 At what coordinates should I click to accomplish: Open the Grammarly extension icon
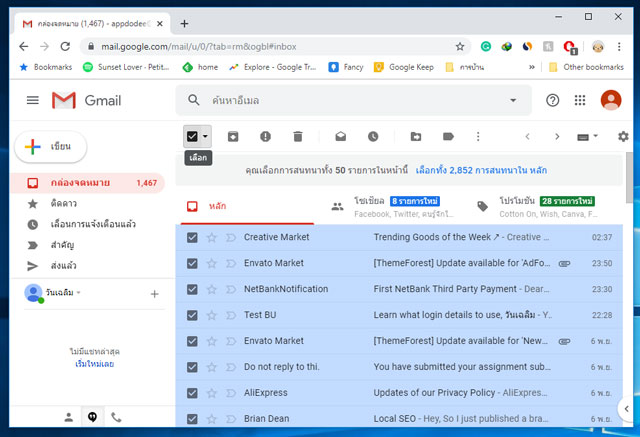(x=486, y=47)
